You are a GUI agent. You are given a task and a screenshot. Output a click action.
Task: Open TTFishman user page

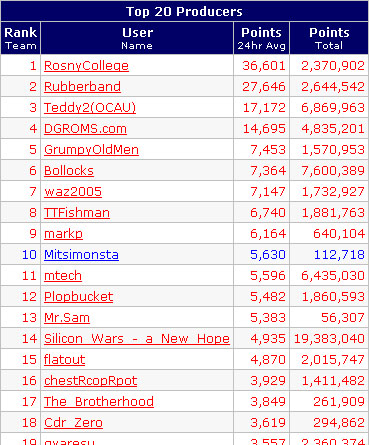pos(77,213)
